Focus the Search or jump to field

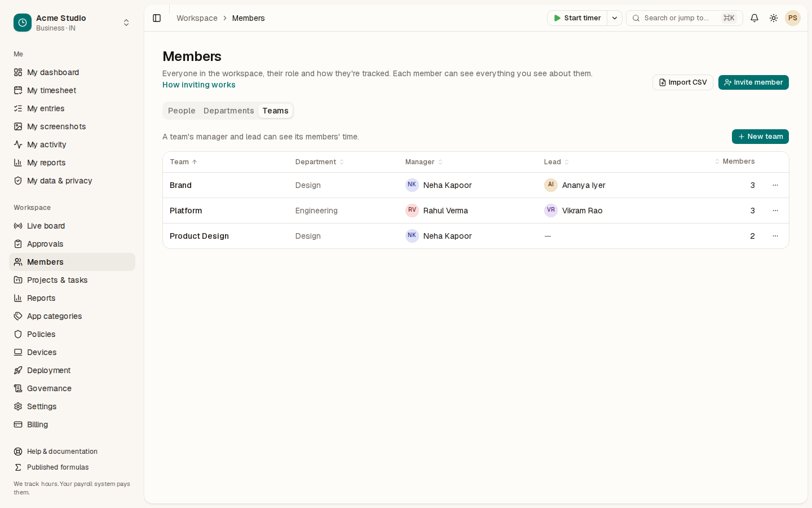pos(685,18)
